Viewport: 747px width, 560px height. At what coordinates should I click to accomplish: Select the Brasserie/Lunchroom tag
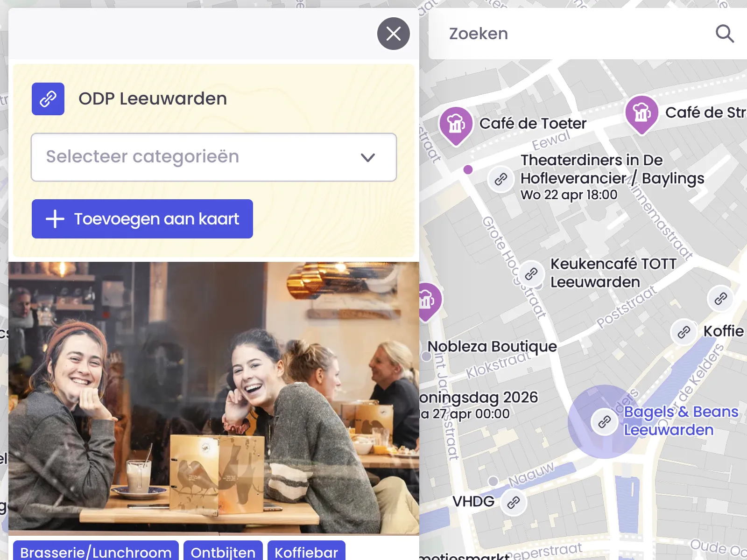click(96, 552)
